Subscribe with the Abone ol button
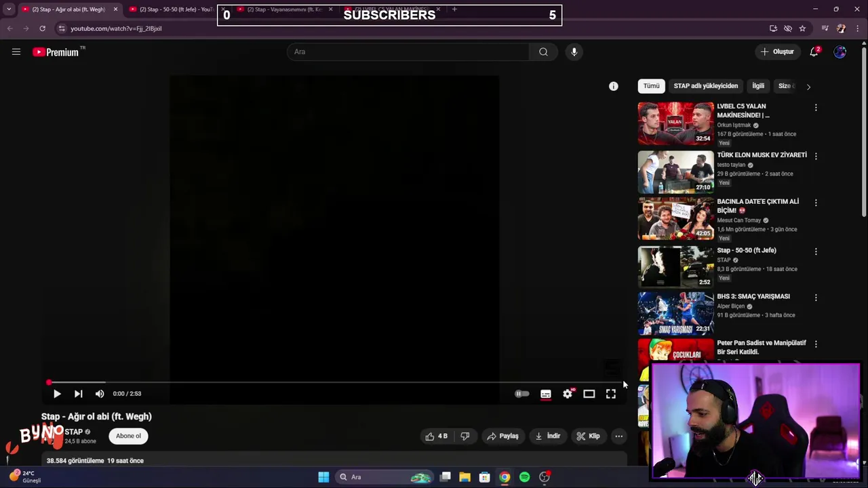The image size is (868, 488). [x=128, y=436]
